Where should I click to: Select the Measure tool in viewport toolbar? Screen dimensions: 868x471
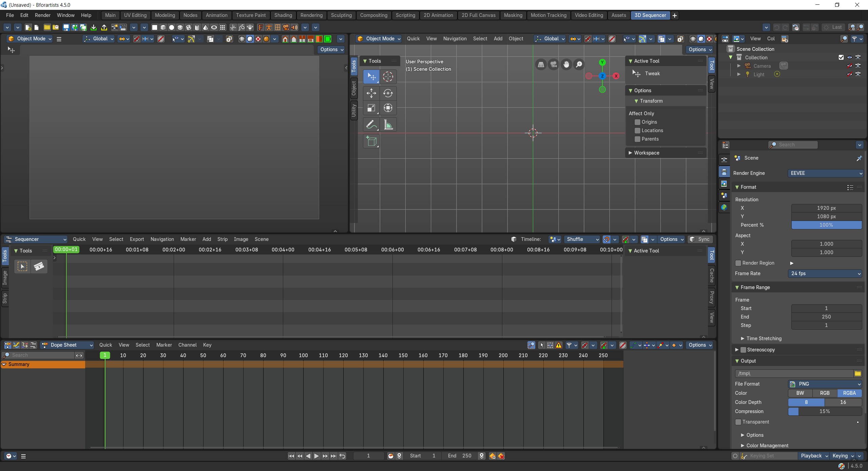(388, 125)
